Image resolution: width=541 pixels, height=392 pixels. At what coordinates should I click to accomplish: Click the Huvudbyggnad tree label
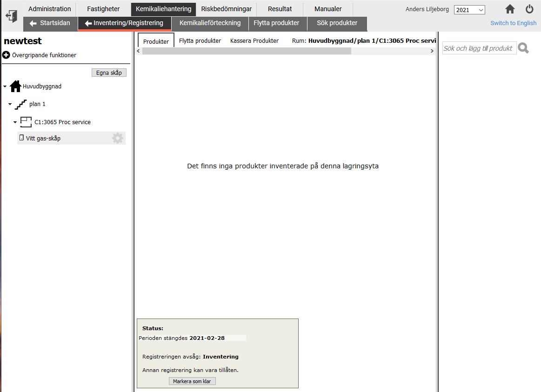42,86
